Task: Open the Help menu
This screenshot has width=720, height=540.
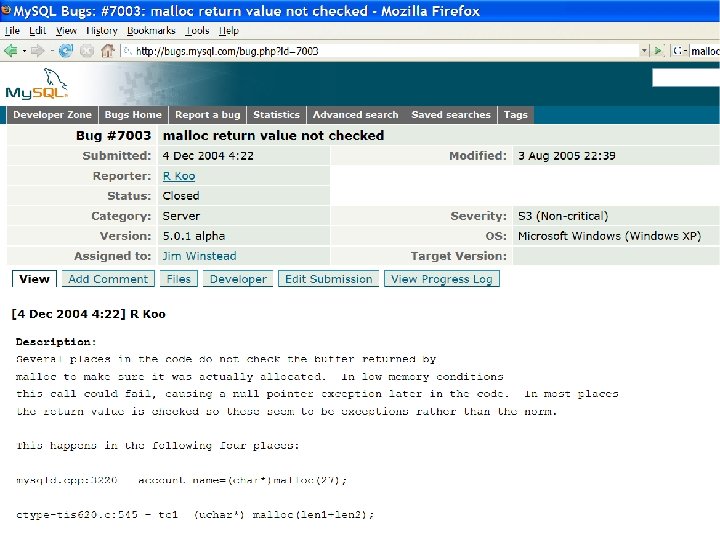Action: (229, 31)
